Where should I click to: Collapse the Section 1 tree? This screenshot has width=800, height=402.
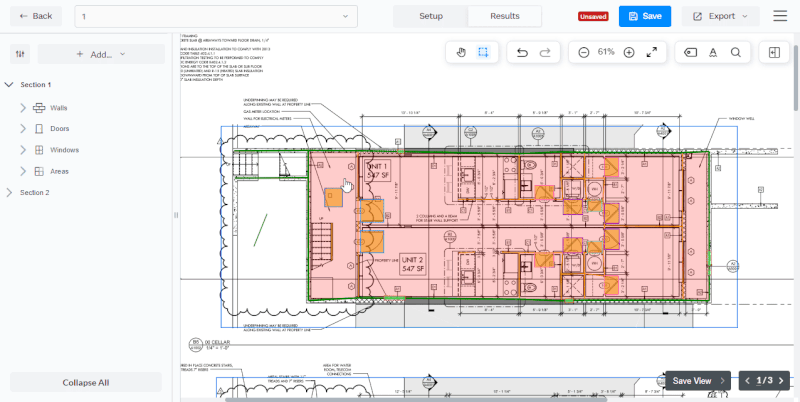[9, 85]
